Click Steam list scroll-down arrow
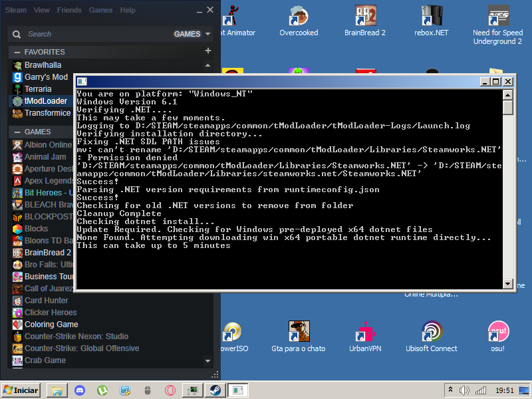 point(207,360)
